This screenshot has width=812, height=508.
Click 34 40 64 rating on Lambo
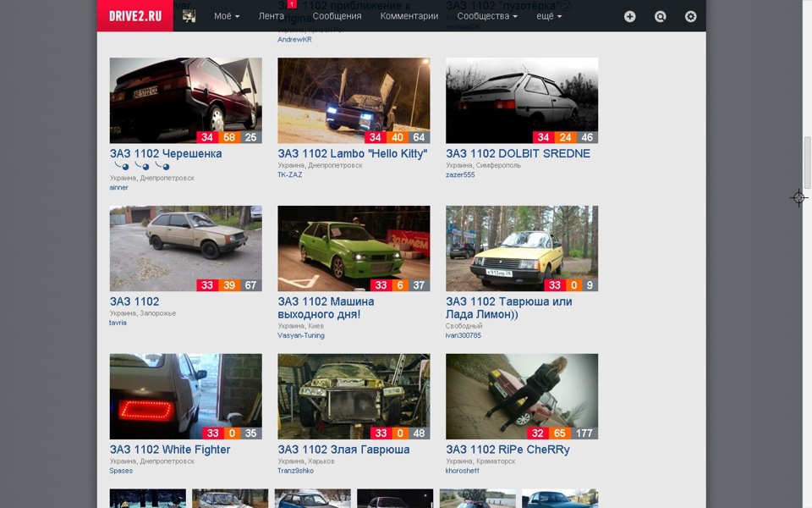pos(398,137)
